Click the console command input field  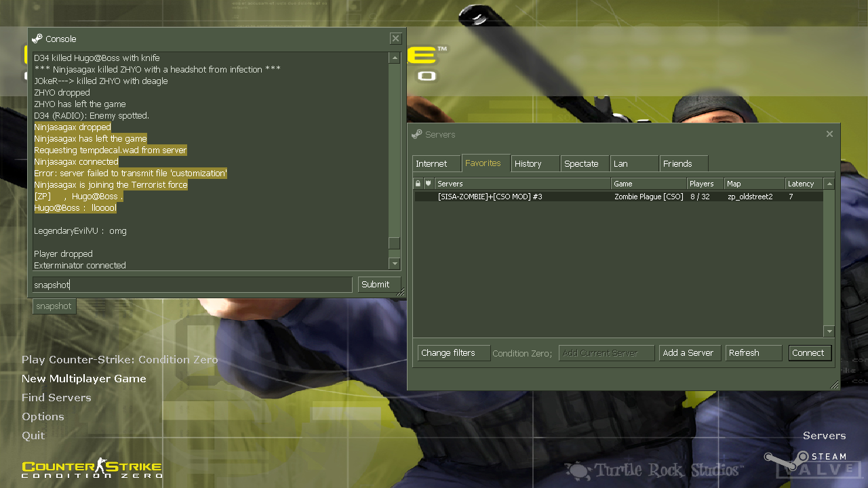(192, 285)
